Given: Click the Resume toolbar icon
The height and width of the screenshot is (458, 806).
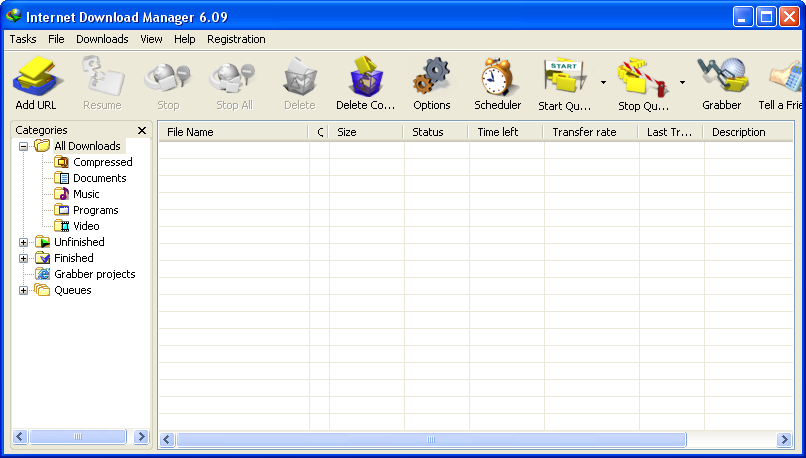Looking at the screenshot, I should (x=103, y=77).
